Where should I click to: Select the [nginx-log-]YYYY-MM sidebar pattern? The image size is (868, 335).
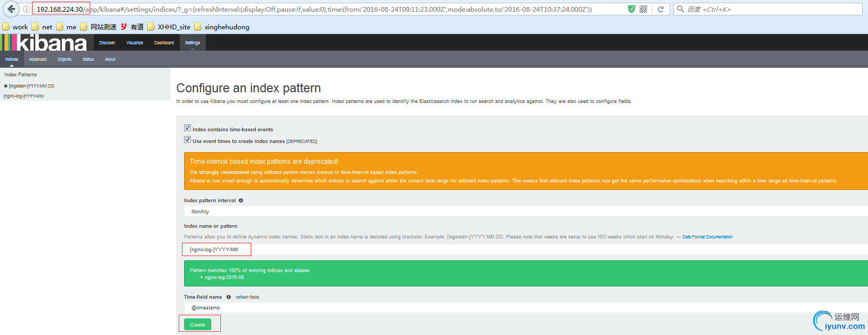click(23, 97)
